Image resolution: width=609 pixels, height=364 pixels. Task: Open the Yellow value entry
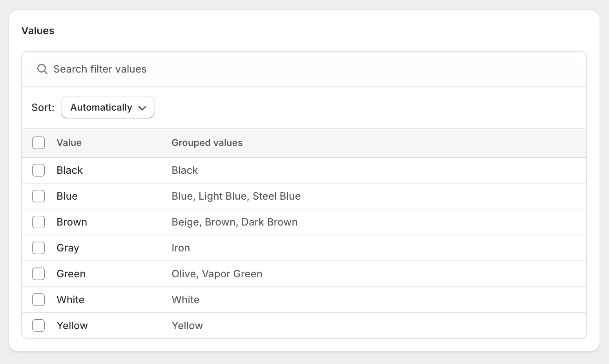pyautogui.click(x=304, y=326)
